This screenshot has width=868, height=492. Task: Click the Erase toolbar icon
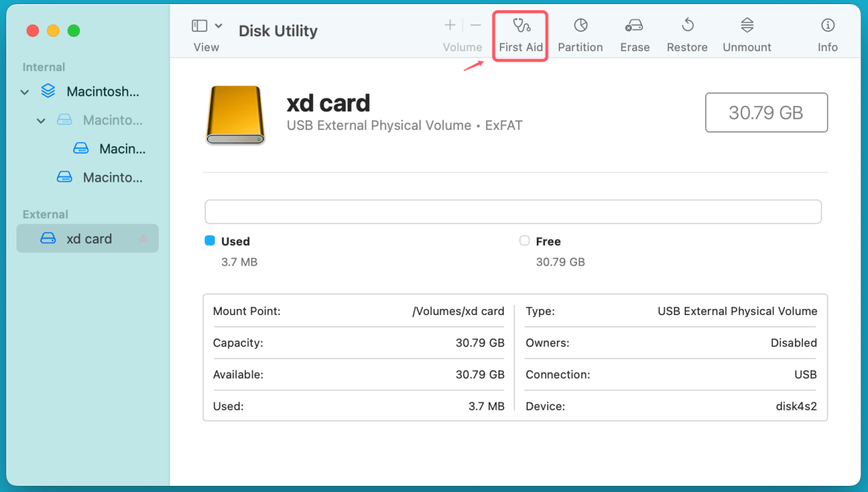click(634, 35)
